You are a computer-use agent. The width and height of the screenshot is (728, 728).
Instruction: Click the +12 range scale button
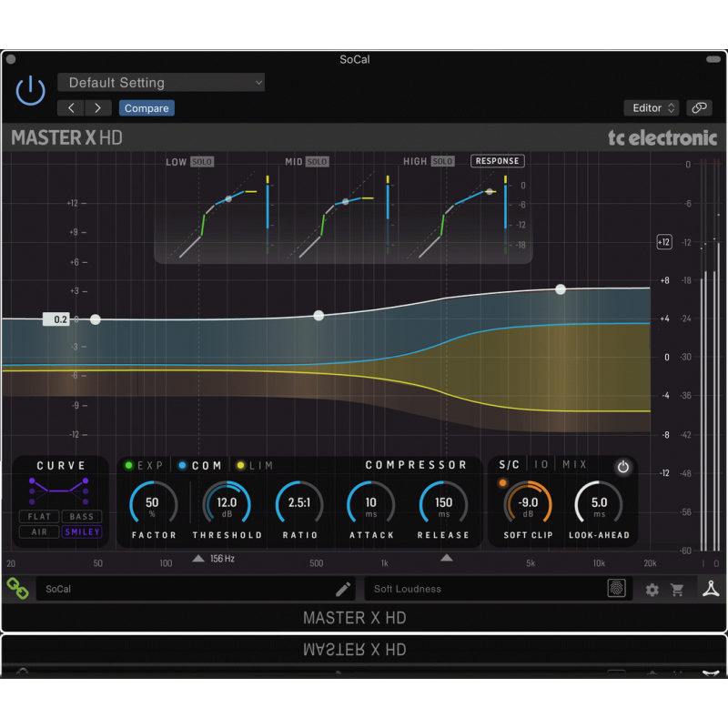[664, 242]
